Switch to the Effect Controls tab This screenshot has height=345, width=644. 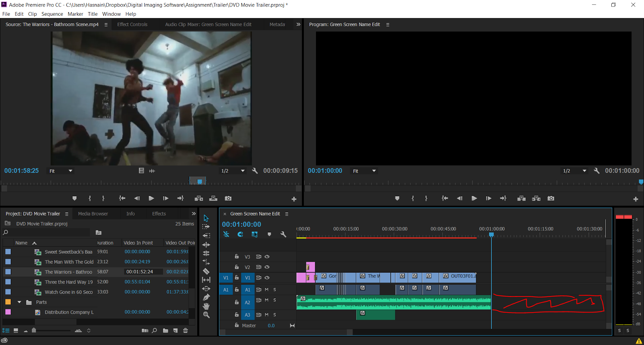(x=132, y=25)
